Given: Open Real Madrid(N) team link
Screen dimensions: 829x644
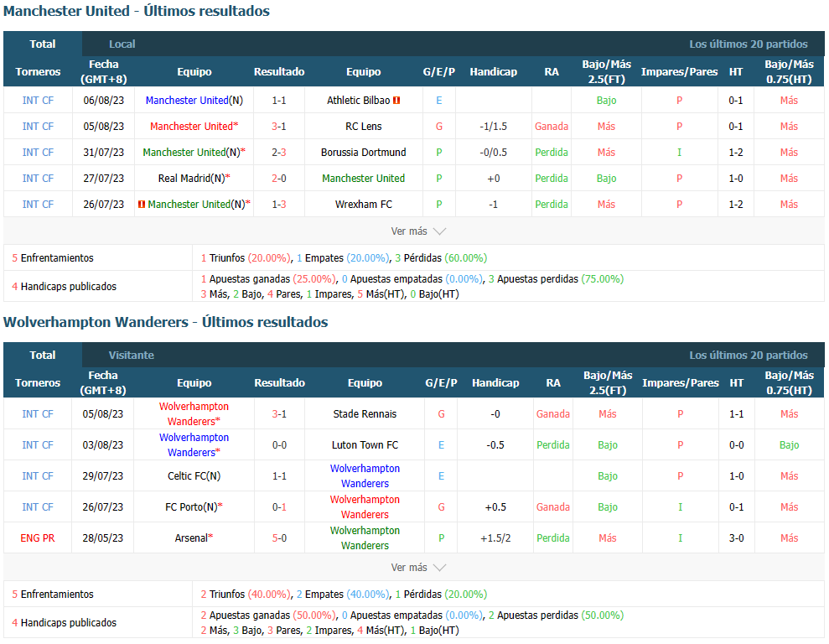Looking at the screenshot, I should click(x=194, y=178).
